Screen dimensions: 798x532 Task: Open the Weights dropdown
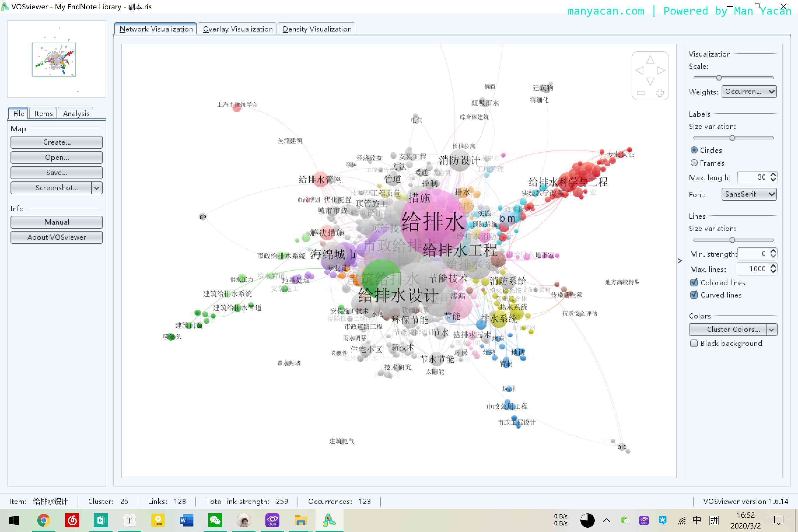(x=749, y=92)
